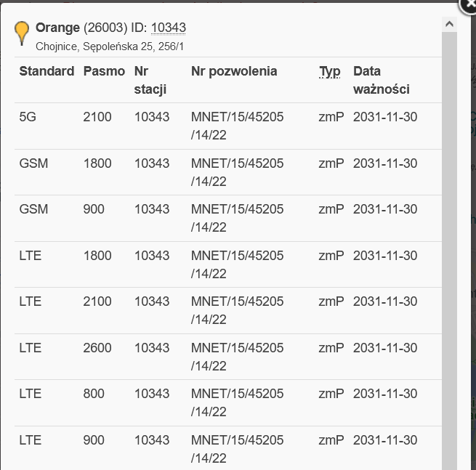Click the scrollbar up arrow
Viewport: 476px width, 470px height.
(449, 25)
